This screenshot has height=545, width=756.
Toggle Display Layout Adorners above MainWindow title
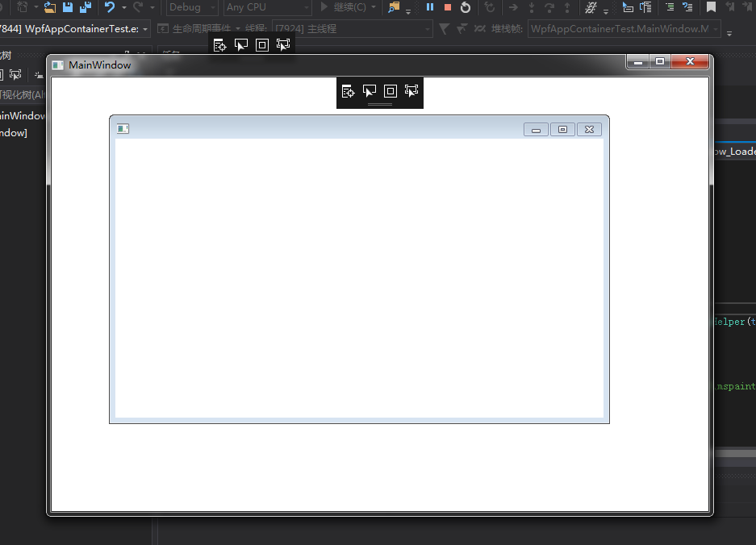pyautogui.click(x=261, y=45)
